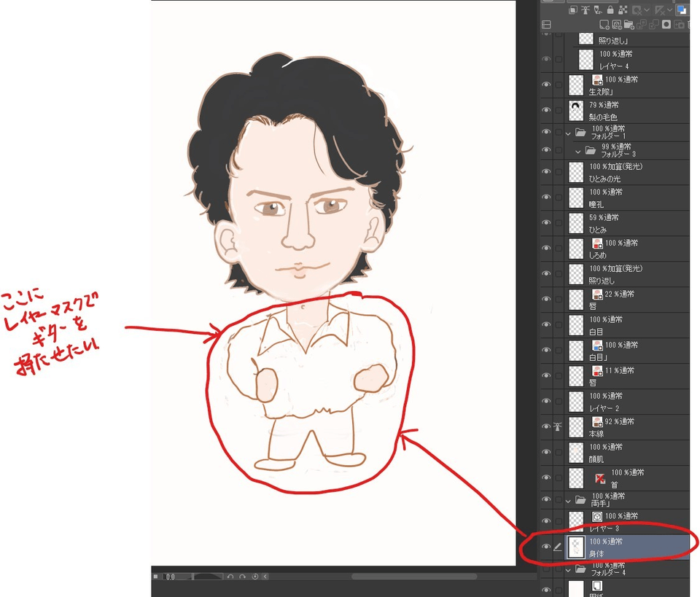Click the enable mask icon
Viewport: 700px width, 597px height.
[x=637, y=9]
